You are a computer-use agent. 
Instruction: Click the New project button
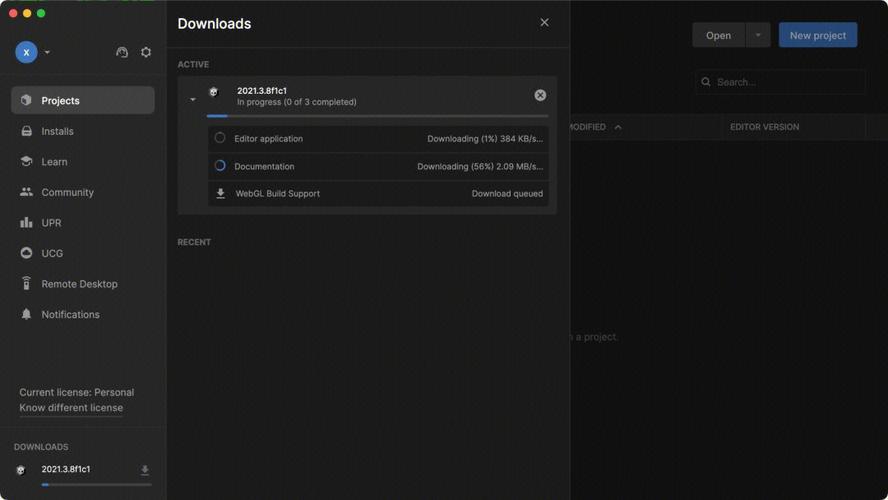click(818, 35)
